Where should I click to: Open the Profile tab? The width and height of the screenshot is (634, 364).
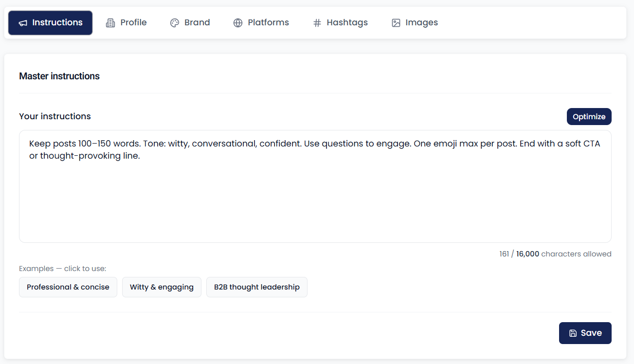[x=127, y=23]
